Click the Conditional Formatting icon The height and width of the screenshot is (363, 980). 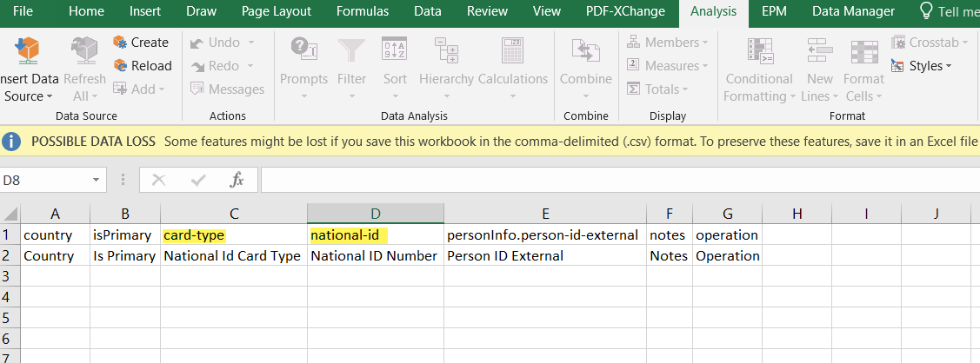[x=760, y=51]
